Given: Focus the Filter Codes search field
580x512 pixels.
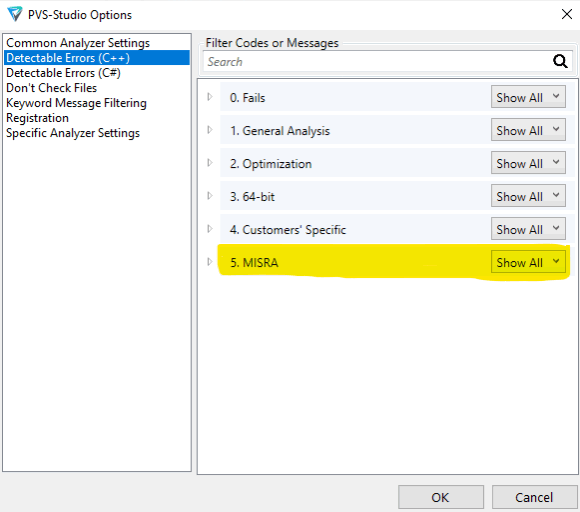Looking at the screenshot, I should 377,61.
